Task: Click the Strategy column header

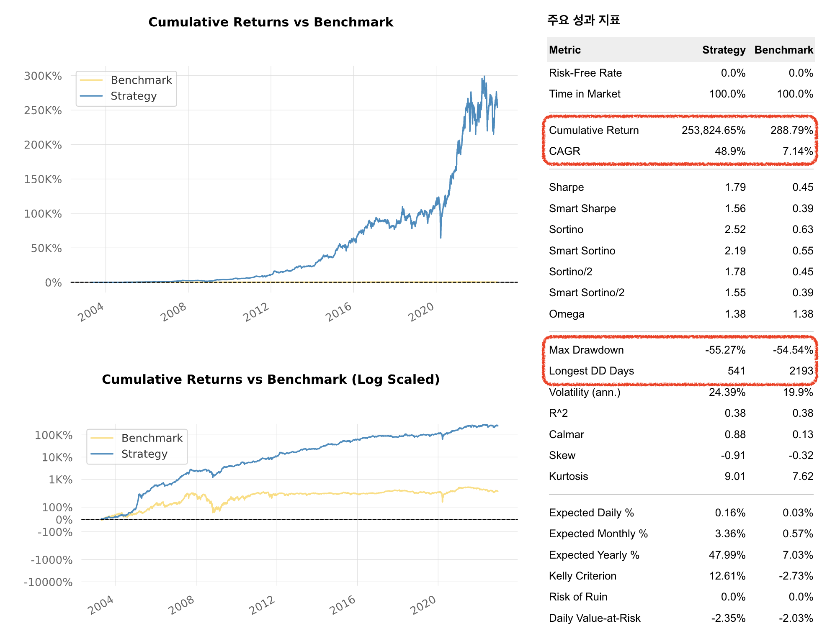Action: point(723,50)
